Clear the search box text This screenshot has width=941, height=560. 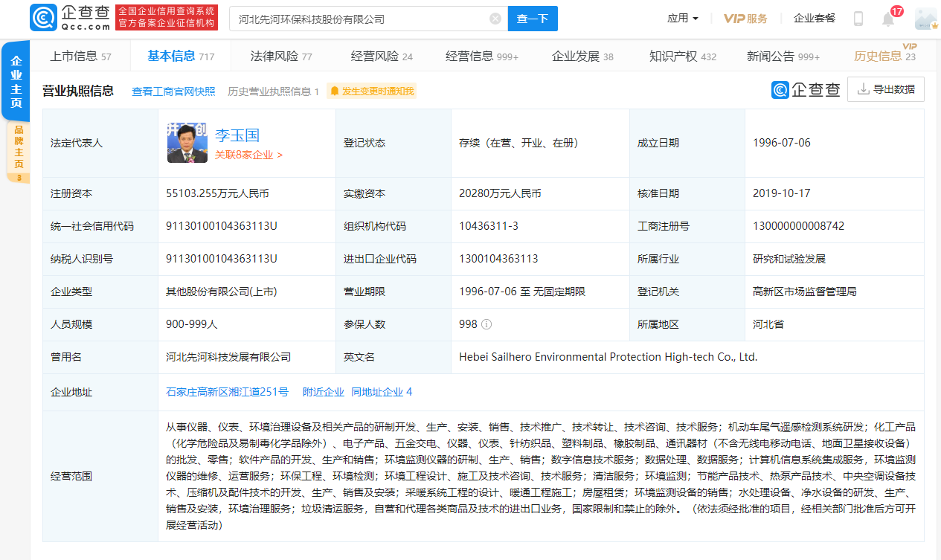495,19
